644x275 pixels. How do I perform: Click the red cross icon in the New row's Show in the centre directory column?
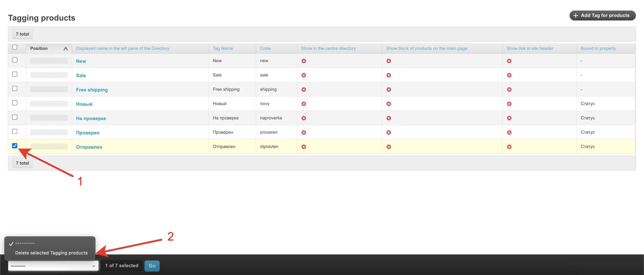[303, 61]
